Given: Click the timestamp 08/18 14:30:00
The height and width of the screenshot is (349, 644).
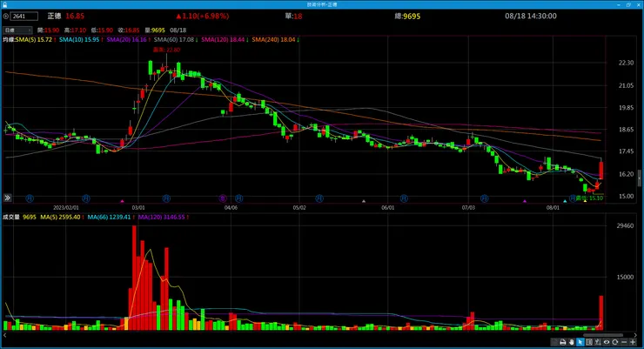Looking at the screenshot, I should pyautogui.click(x=531, y=16).
